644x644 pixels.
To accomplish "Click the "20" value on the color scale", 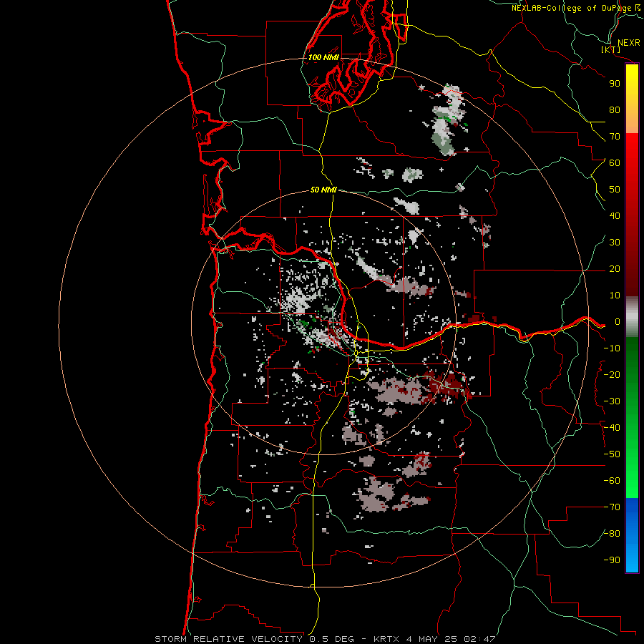I will coord(615,269).
